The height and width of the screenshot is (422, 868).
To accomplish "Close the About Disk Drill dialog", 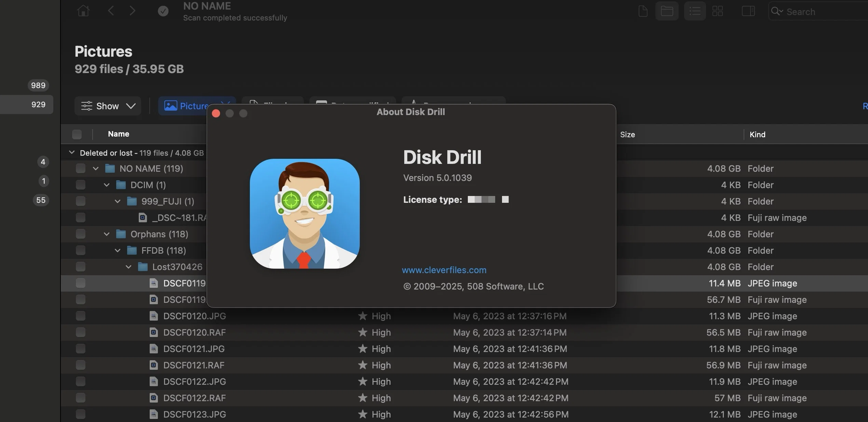I will coord(216,113).
